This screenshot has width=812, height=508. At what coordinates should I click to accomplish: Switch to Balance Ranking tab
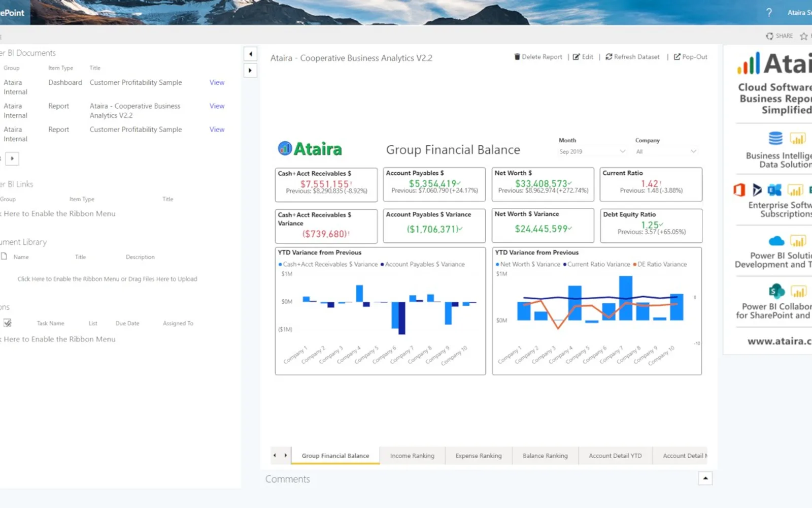[545, 456]
